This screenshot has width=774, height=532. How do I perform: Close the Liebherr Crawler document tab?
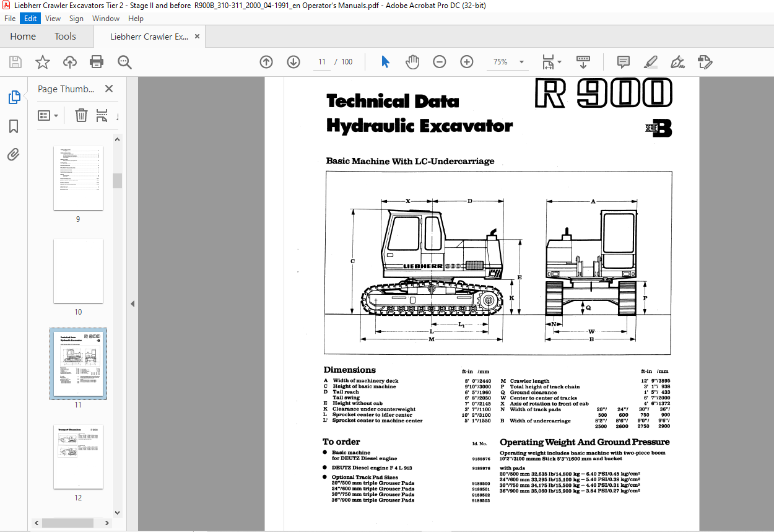point(197,37)
